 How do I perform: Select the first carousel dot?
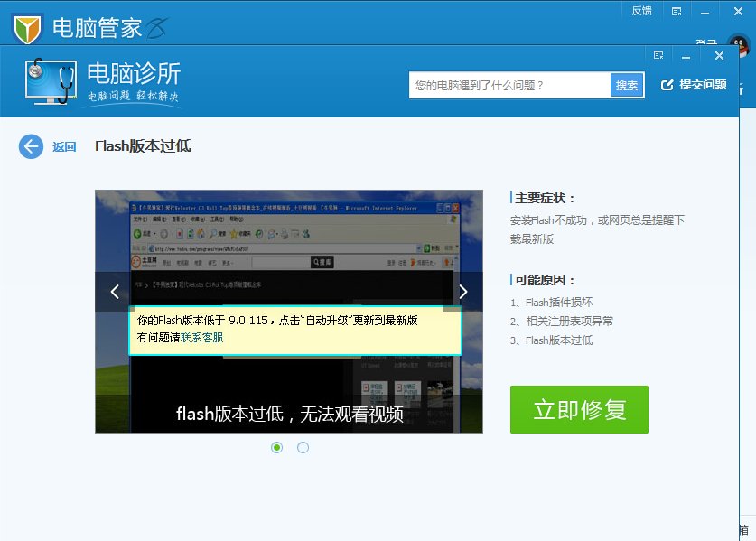pyautogui.click(x=275, y=447)
